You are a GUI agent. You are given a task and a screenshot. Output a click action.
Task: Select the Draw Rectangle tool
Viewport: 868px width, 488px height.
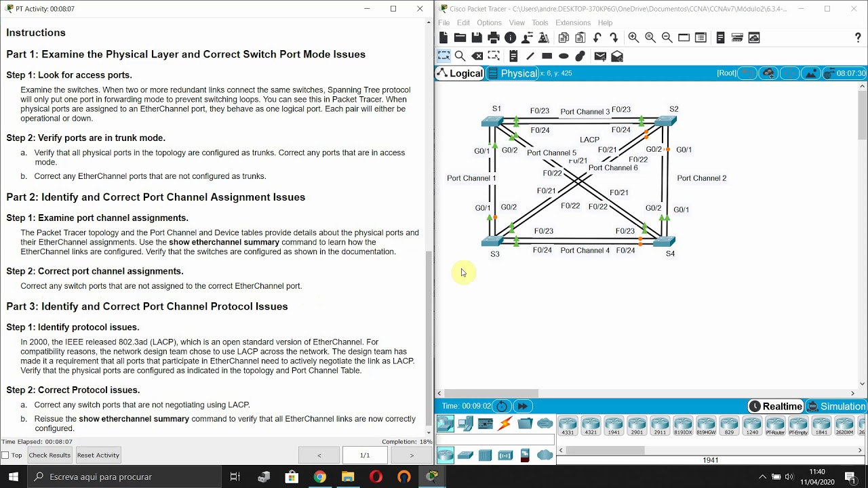547,56
